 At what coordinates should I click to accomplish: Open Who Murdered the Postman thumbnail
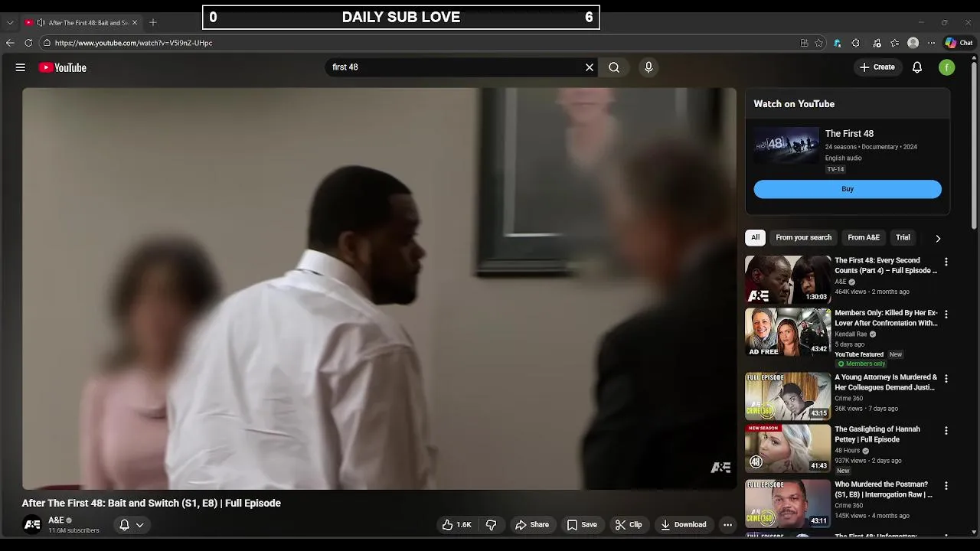click(x=788, y=504)
